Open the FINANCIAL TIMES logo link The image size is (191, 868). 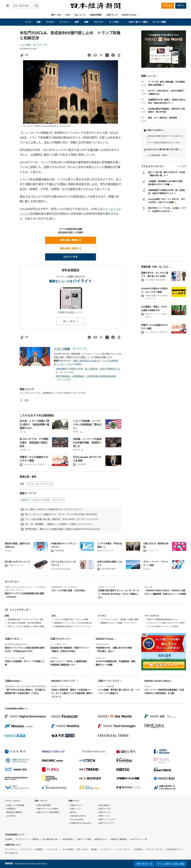click(x=113, y=736)
